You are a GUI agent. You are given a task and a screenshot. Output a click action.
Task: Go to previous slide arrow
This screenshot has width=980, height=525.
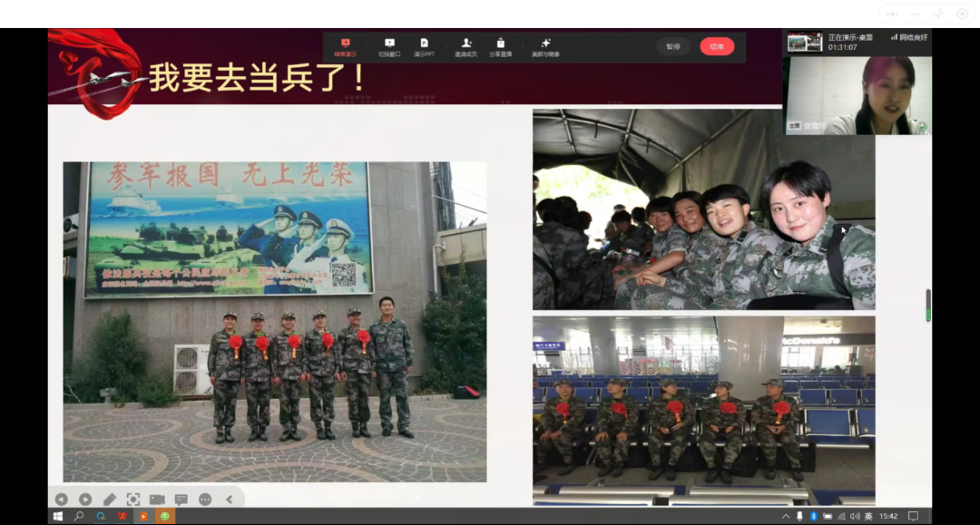[61, 499]
